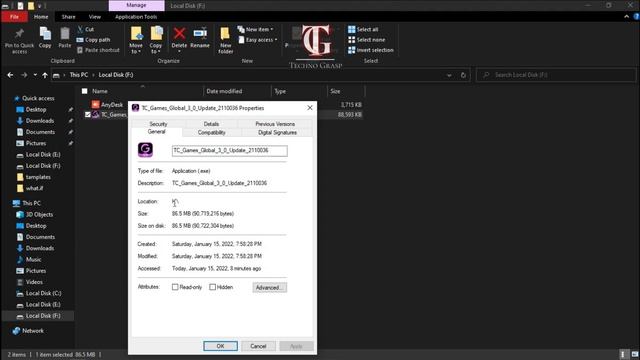Click This PC in the address breadcrumb
Viewport: 640px width, 360px height.
79,75
